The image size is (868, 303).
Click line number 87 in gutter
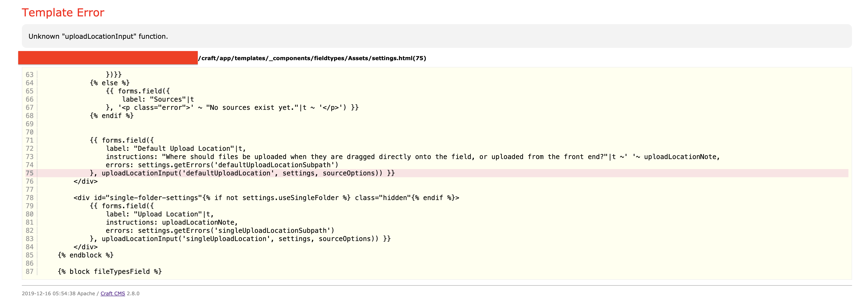(30, 272)
